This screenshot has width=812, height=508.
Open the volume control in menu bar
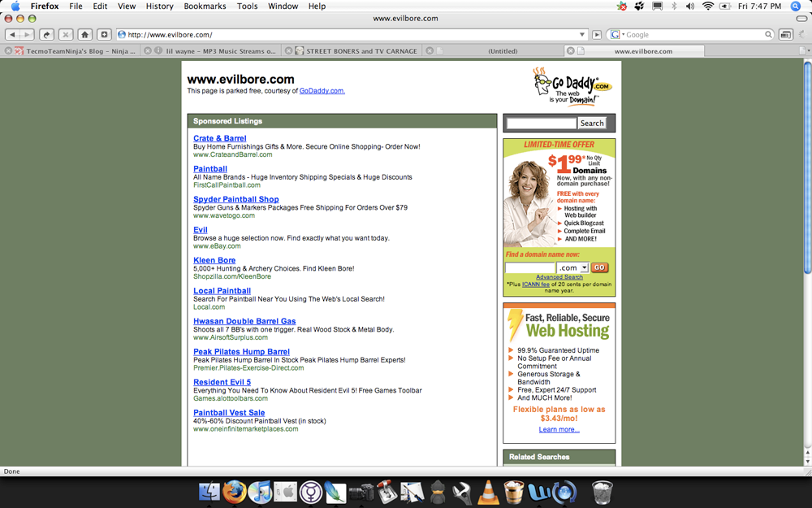[689, 7]
